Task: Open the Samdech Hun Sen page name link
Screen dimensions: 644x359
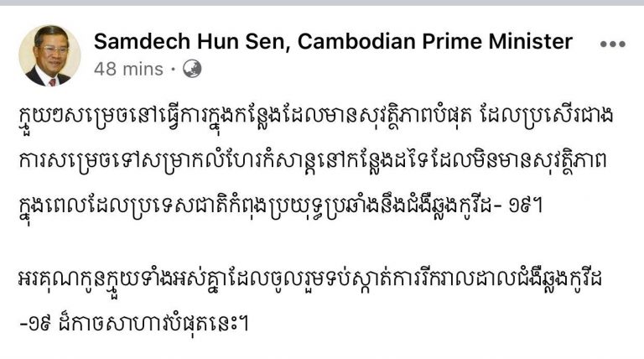Action: [x=333, y=41]
